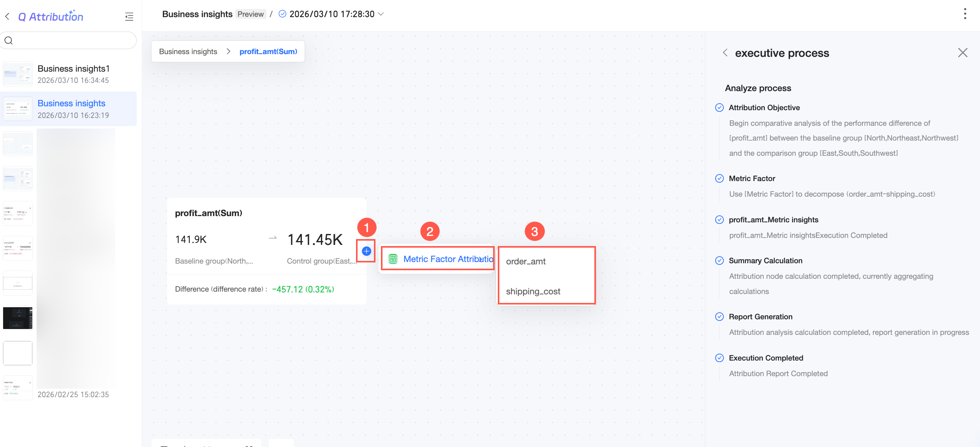Screen dimensions: 980x447
Task: Open the dark-colored report thumbnail
Action: click(x=18, y=318)
